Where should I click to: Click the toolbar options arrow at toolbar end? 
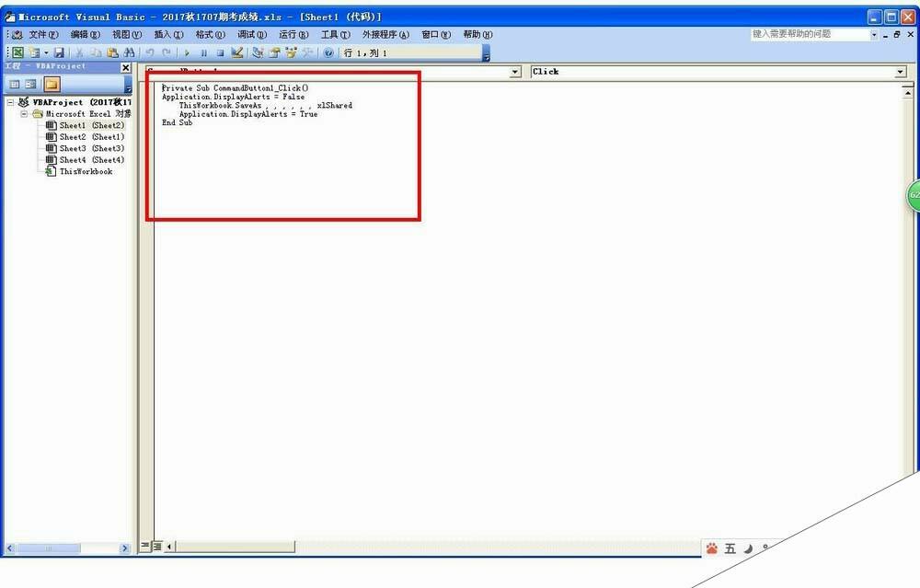coord(486,55)
